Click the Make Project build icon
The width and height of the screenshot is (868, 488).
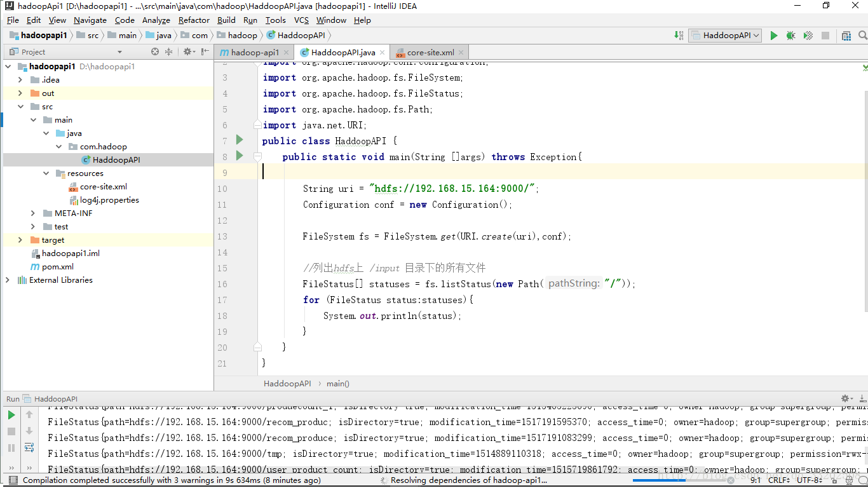679,36
